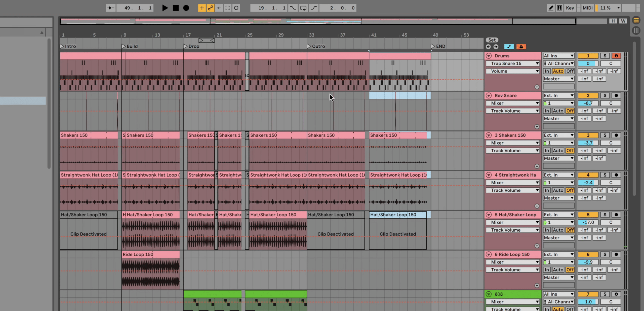Arm the 3 Shakers 150 track
Image resolution: width=644 pixels, height=311 pixels.
point(616,135)
